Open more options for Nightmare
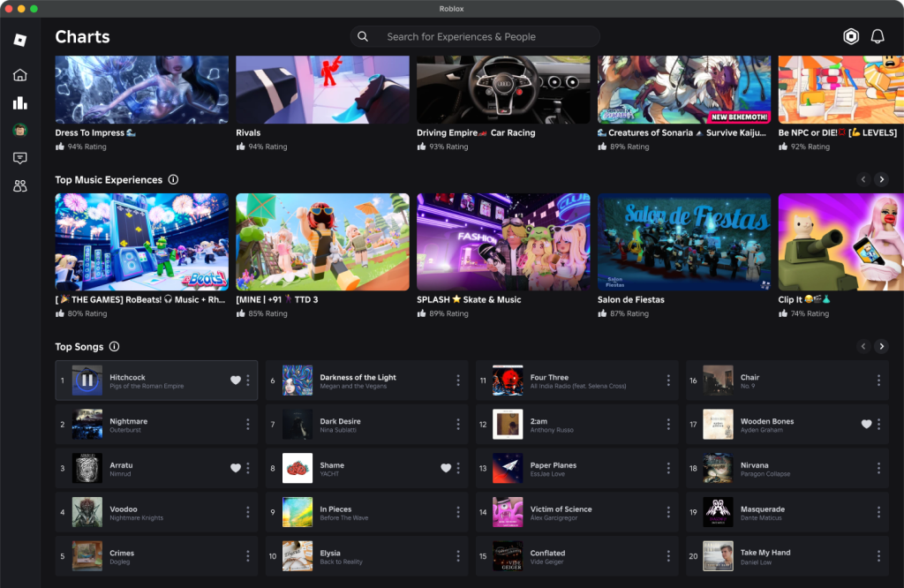 point(248,425)
